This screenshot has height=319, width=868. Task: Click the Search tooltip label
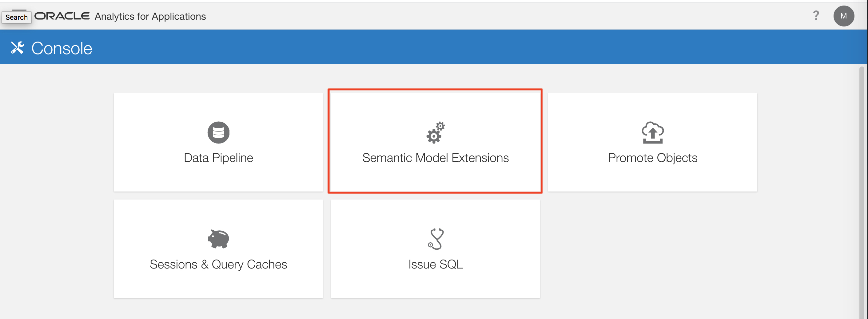coord(17,18)
